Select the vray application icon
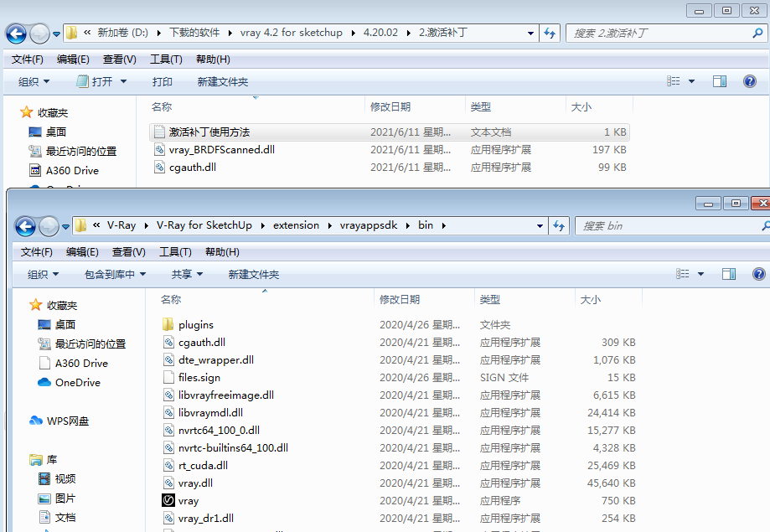Screen dimensions: 770x532 (168, 500)
